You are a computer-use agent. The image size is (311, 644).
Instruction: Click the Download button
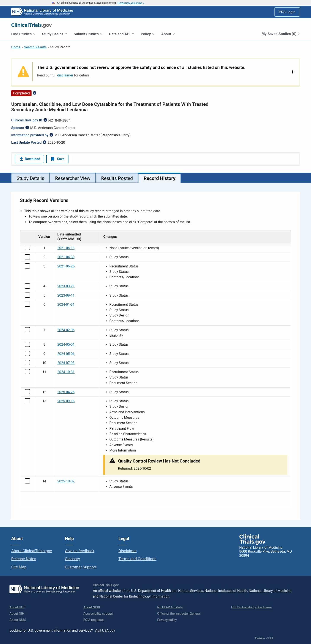[x=30, y=159]
